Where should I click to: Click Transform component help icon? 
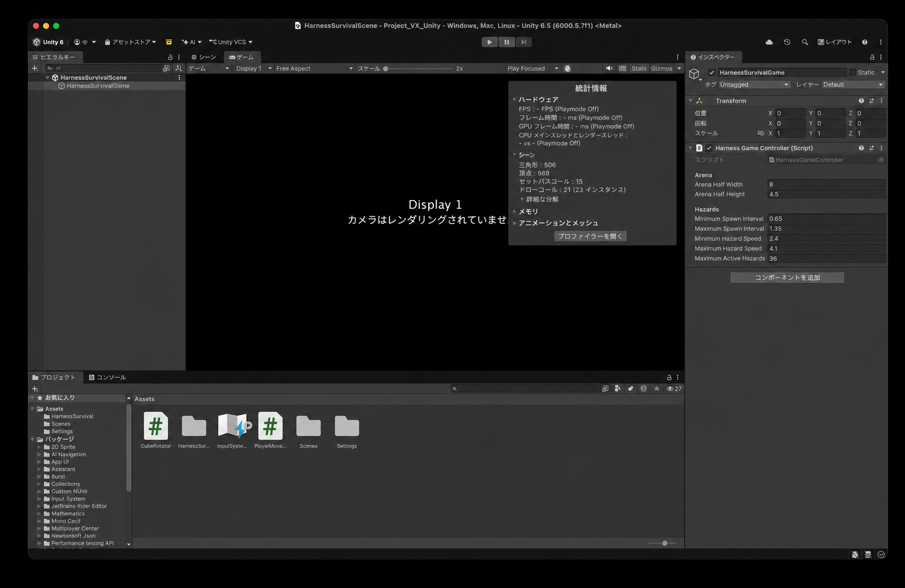click(861, 101)
